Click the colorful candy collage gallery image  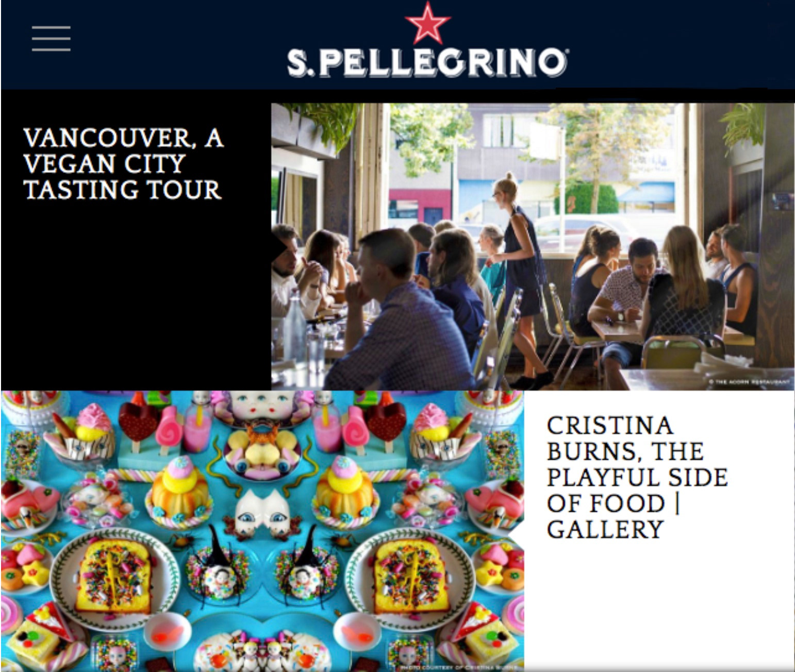click(x=262, y=531)
